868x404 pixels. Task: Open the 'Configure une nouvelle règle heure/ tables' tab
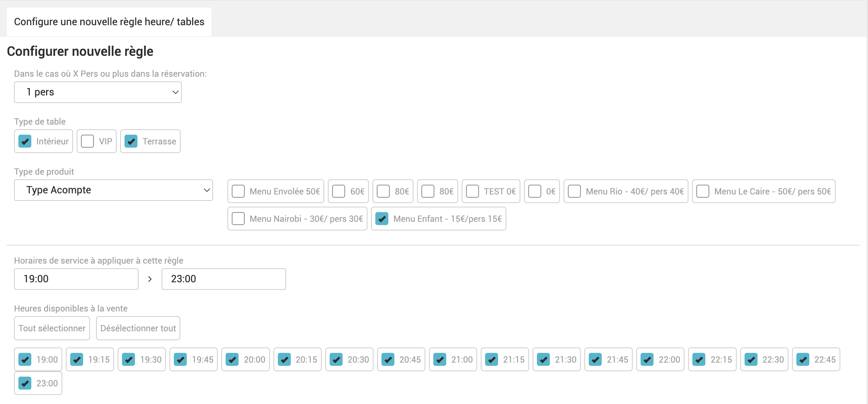click(x=109, y=22)
